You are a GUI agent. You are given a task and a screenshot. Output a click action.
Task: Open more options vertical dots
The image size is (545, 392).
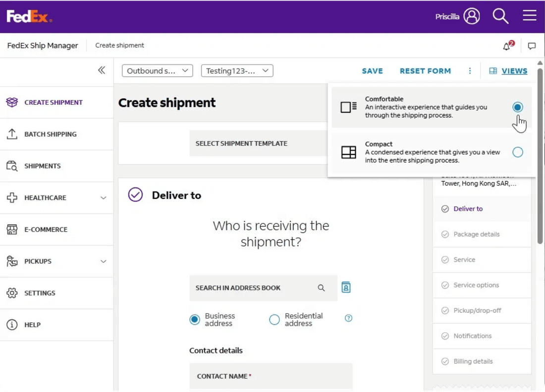click(470, 71)
